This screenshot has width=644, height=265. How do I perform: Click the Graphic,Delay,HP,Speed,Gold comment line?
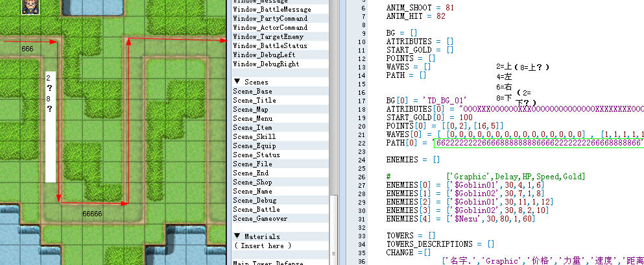(x=484, y=177)
